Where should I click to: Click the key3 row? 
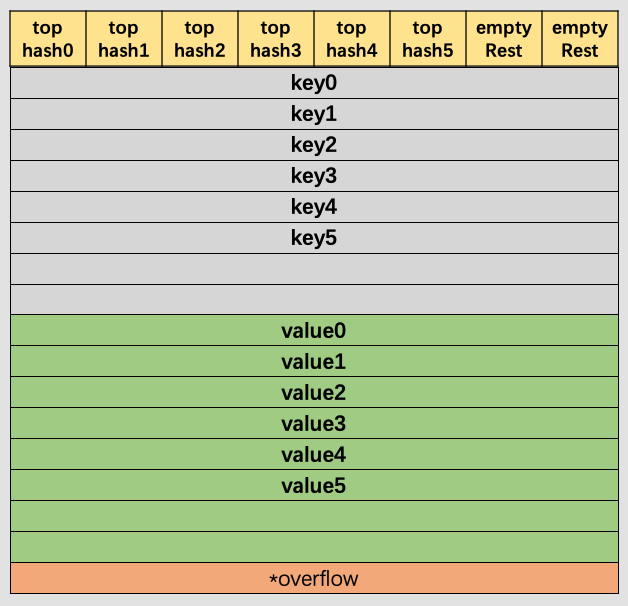point(314,176)
